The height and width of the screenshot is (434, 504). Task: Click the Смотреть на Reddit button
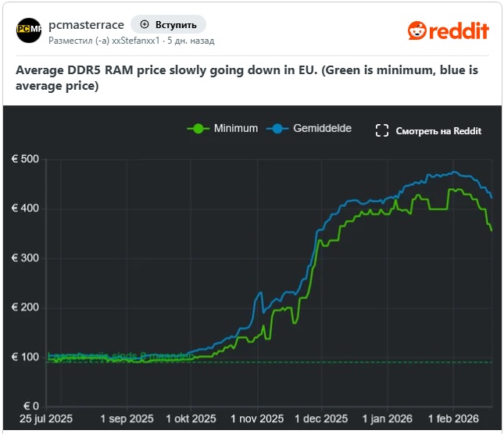point(429,130)
